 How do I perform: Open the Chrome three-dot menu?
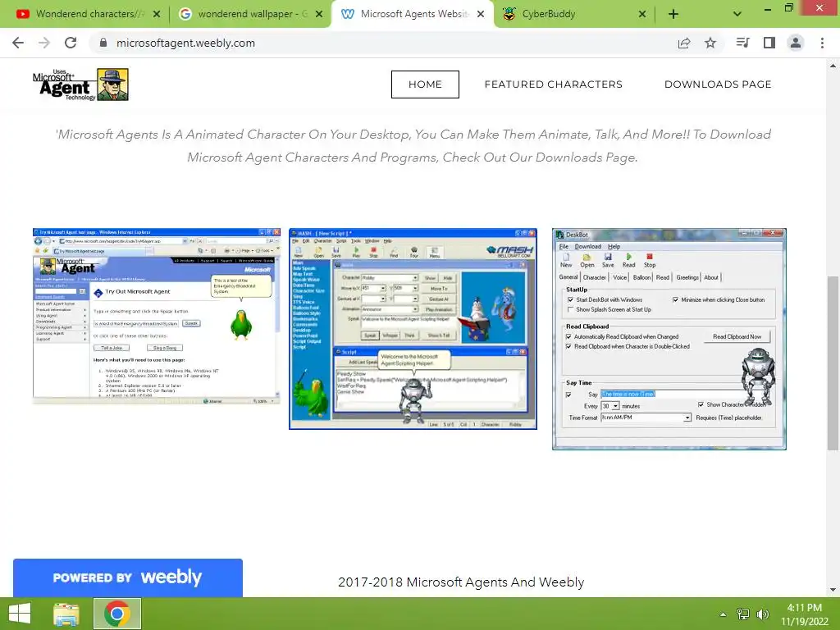pyautogui.click(x=822, y=43)
